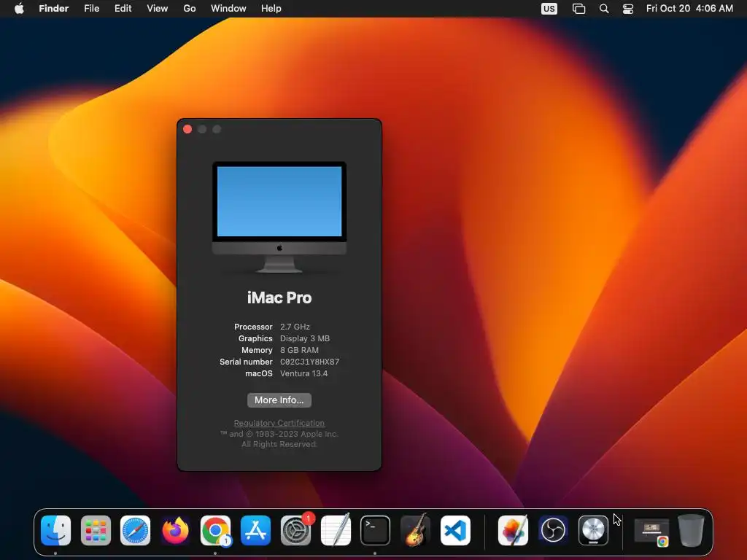Launch DVD Player disc icon in Dock
This screenshot has height=560, width=747.
[x=593, y=530]
